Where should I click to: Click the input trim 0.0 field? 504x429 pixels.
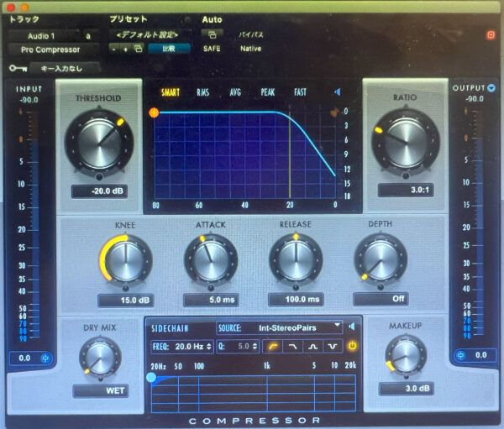[24, 358]
